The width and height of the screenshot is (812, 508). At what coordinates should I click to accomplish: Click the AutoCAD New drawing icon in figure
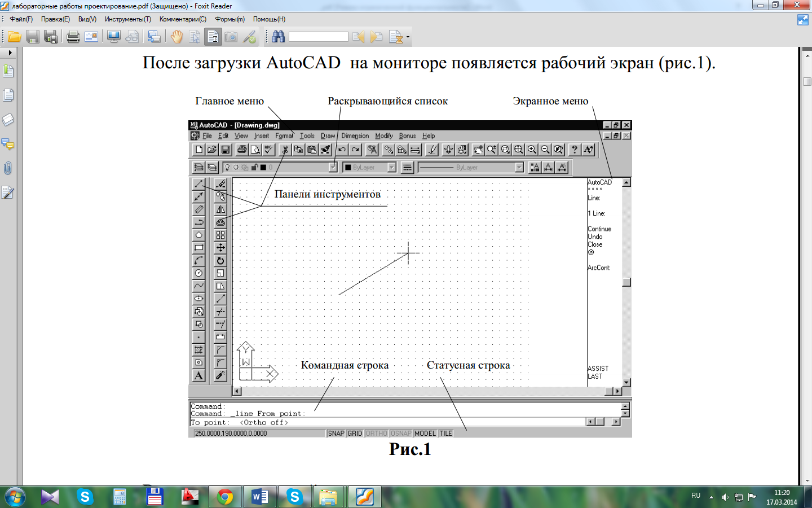pyautogui.click(x=198, y=150)
